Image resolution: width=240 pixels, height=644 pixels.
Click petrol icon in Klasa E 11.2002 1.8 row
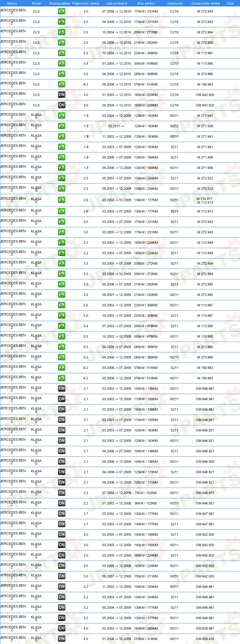click(62, 136)
